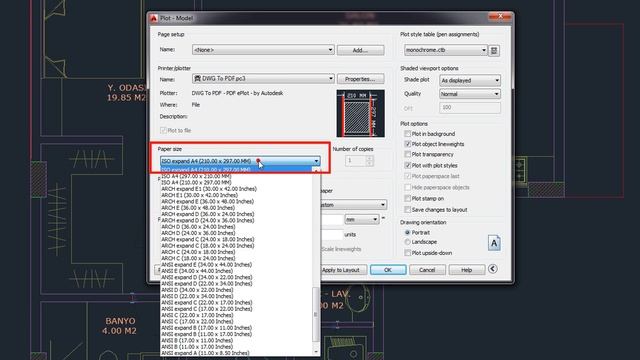Click scroll-down arrow of paper size list
The image size is (640, 360).
[316, 352]
